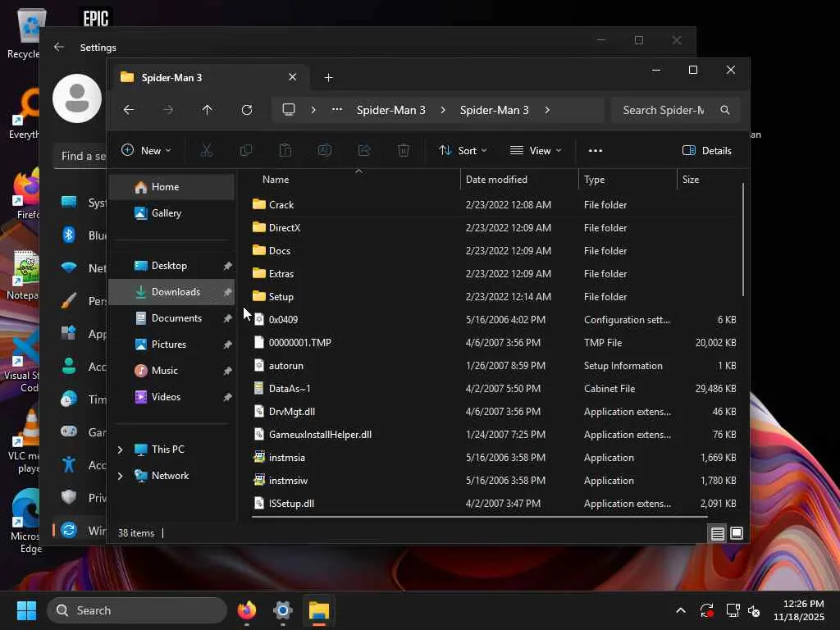
Task: Expand chevron after first Spider-Man 3 breadcrumb
Action: (x=443, y=110)
